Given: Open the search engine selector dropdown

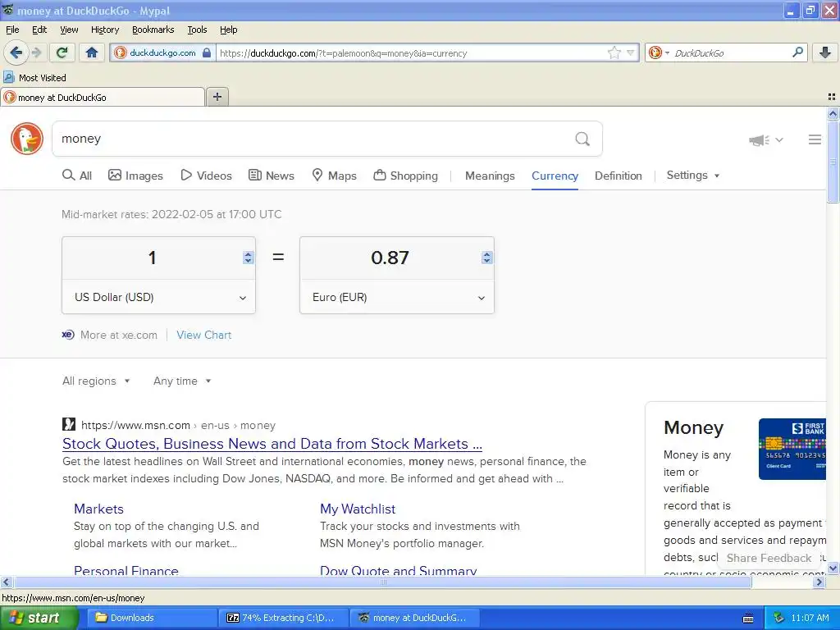Looking at the screenshot, I should pyautogui.click(x=659, y=52).
